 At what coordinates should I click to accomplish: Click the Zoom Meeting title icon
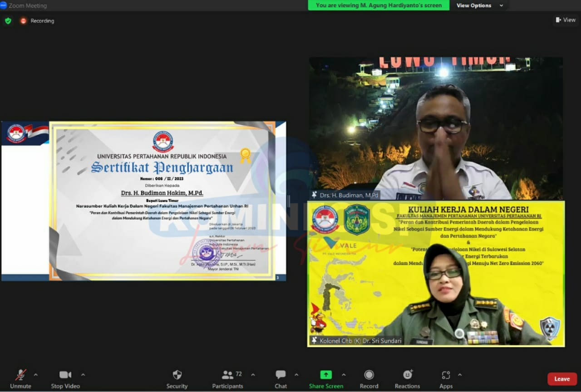(4, 5)
